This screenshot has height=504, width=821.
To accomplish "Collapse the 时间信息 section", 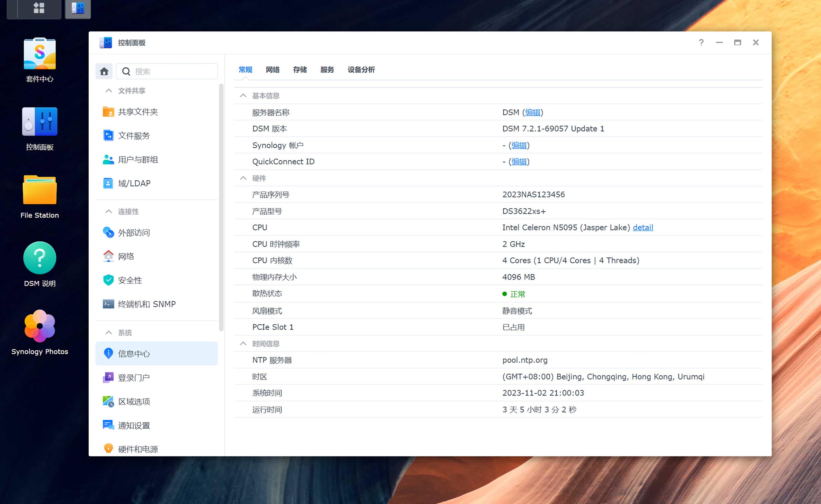I will [243, 343].
